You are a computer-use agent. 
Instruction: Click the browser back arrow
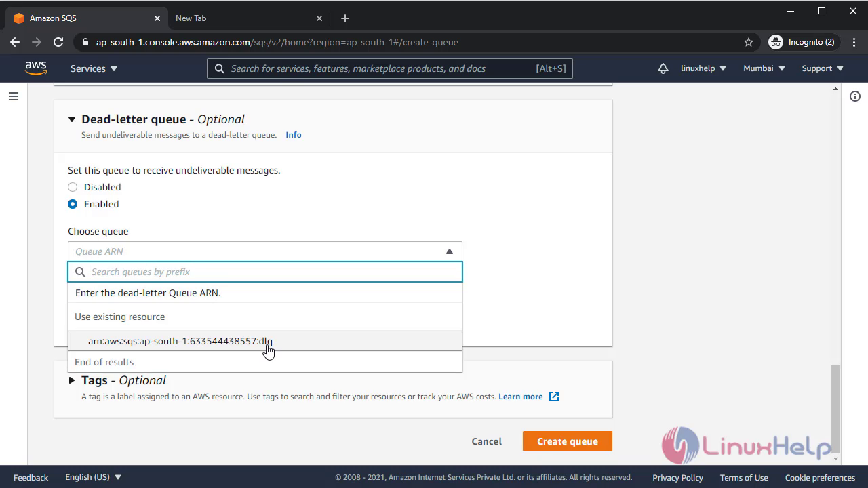click(15, 42)
